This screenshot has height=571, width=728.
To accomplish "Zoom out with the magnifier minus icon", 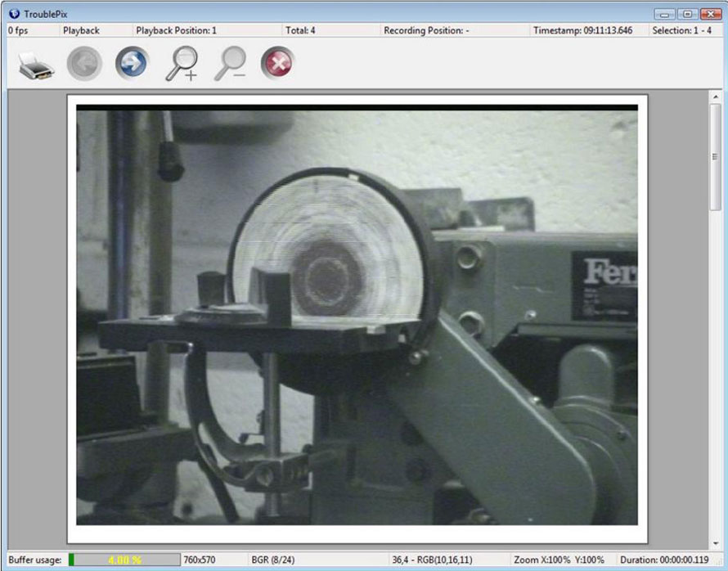I will pos(231,64).
